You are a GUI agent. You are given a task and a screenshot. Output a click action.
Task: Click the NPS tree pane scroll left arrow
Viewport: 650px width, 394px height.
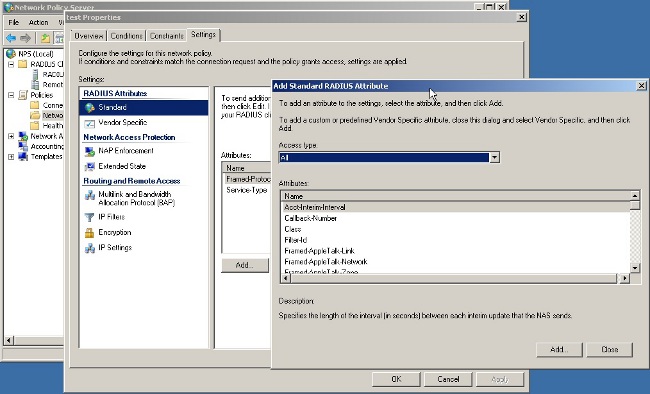tap(9, 340)
